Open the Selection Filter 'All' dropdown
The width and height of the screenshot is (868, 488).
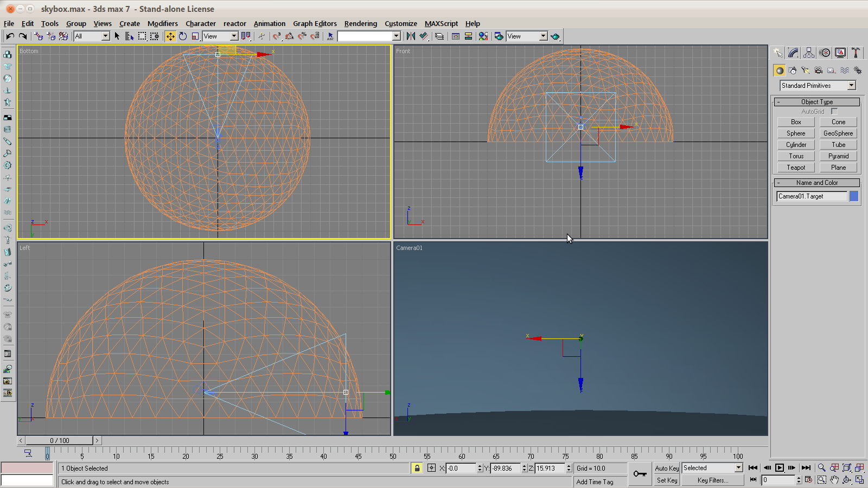(92, 36)
